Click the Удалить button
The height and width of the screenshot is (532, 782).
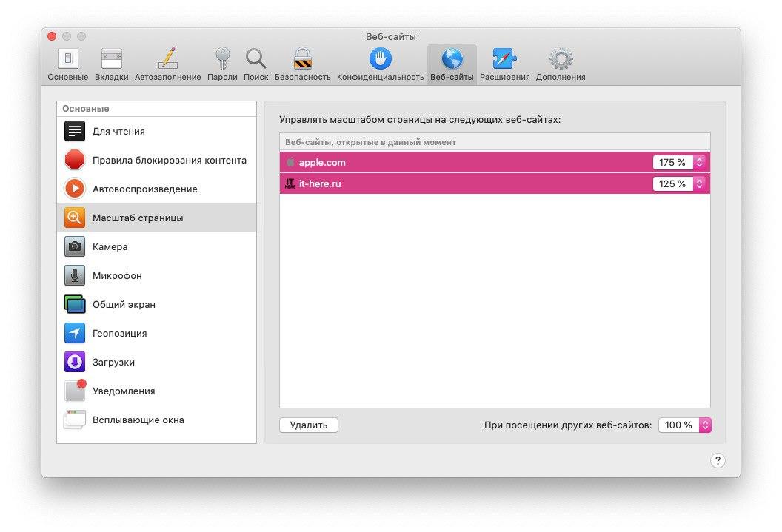(x=309, y=425)
